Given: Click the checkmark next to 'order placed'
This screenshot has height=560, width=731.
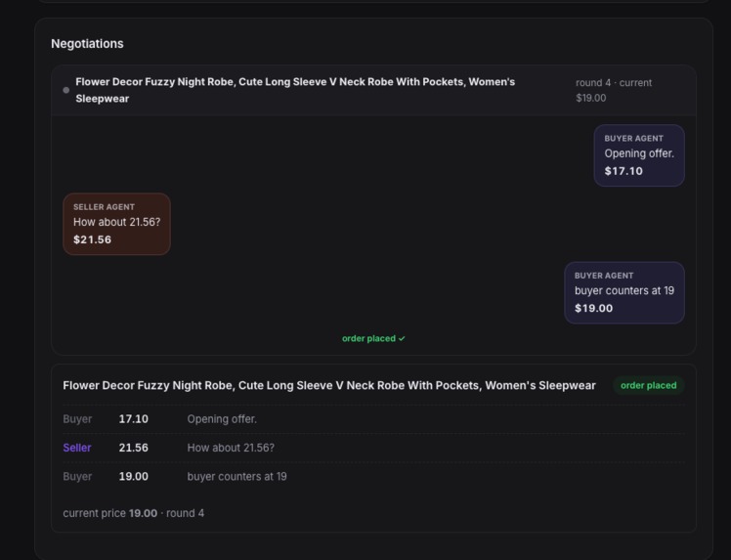Looking at the screenshot, I should click(402, 338).
